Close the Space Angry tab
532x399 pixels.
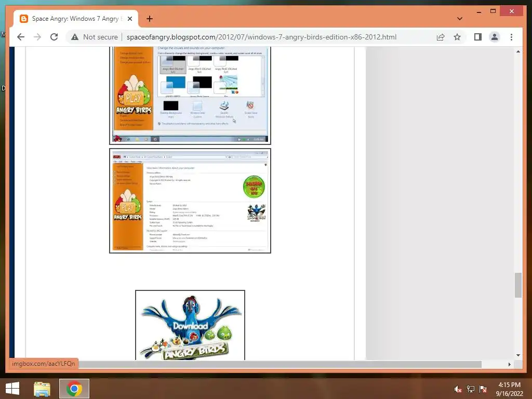click(x=129, y=19)
